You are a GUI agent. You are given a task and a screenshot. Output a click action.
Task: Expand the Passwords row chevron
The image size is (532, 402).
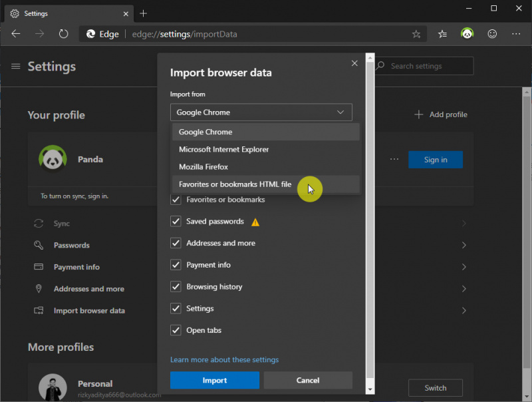pyautogui.click(x=464, y=245)
